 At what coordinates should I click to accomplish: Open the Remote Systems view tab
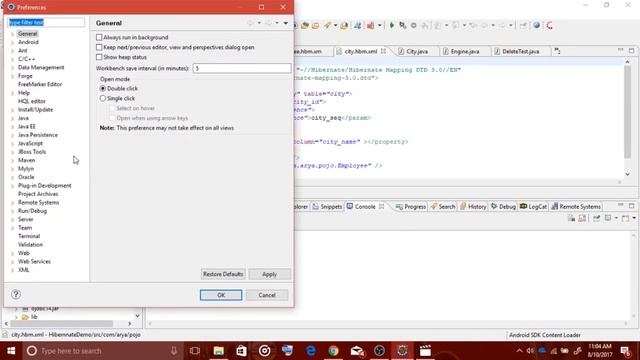[x=576, y=207]
